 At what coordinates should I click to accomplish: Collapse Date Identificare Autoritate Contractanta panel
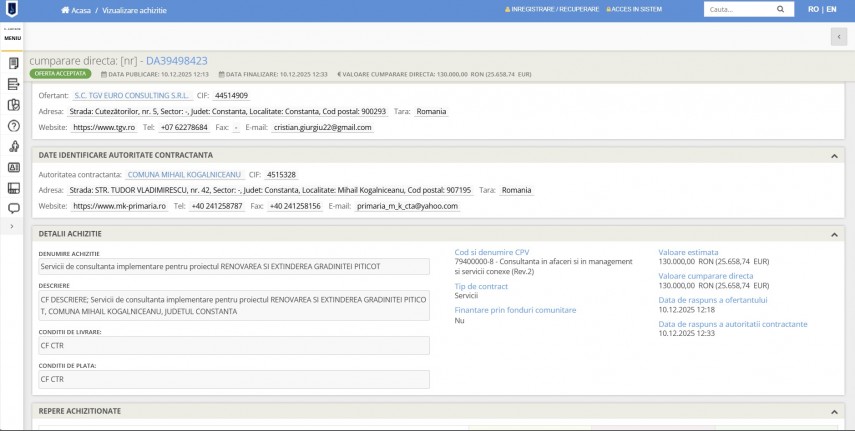pyautogui.click(x=834, y=156)
